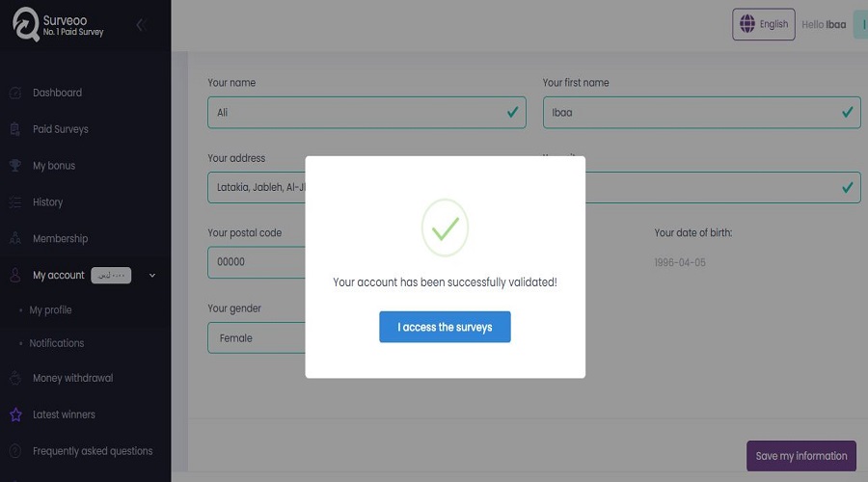Collapse the sidebar with the arrow
The image size is (868, 482).
point(140,25)
